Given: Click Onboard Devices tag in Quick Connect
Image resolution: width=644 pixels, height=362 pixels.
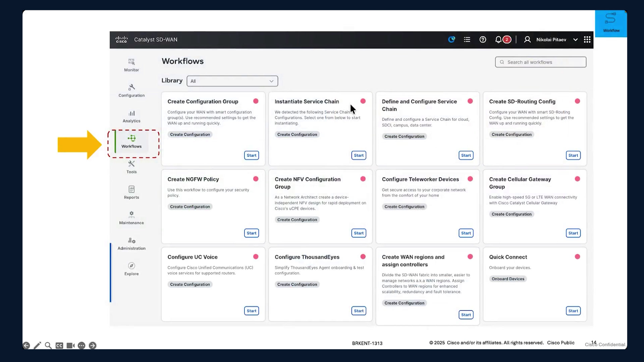Looking at the screenshot, I should pyautogui.click(x=508, y=279).
